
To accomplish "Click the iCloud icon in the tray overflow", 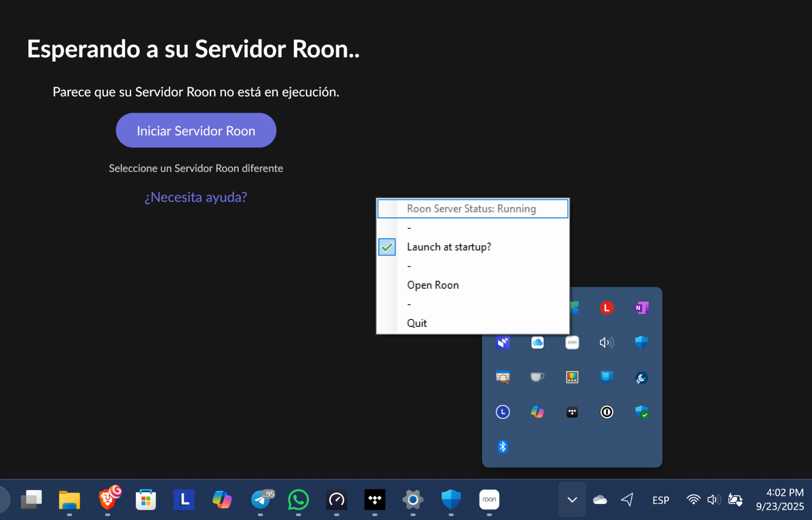I will 537,342.
